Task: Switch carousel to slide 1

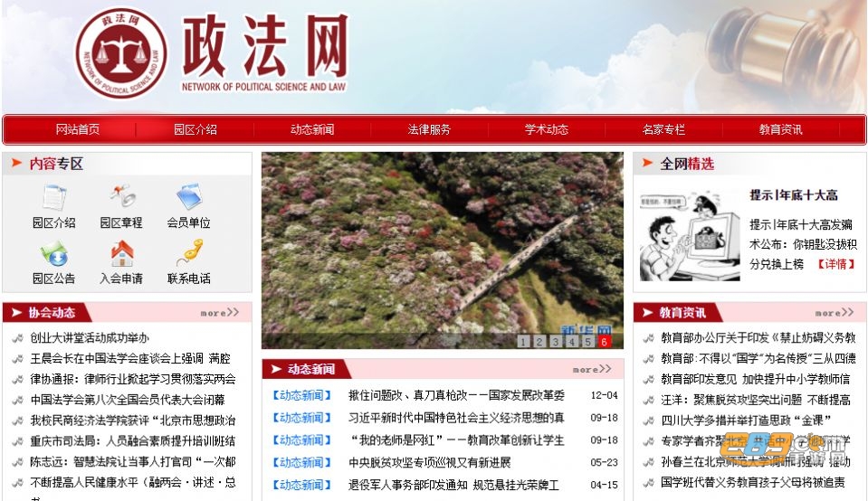Action: (523, 342)
